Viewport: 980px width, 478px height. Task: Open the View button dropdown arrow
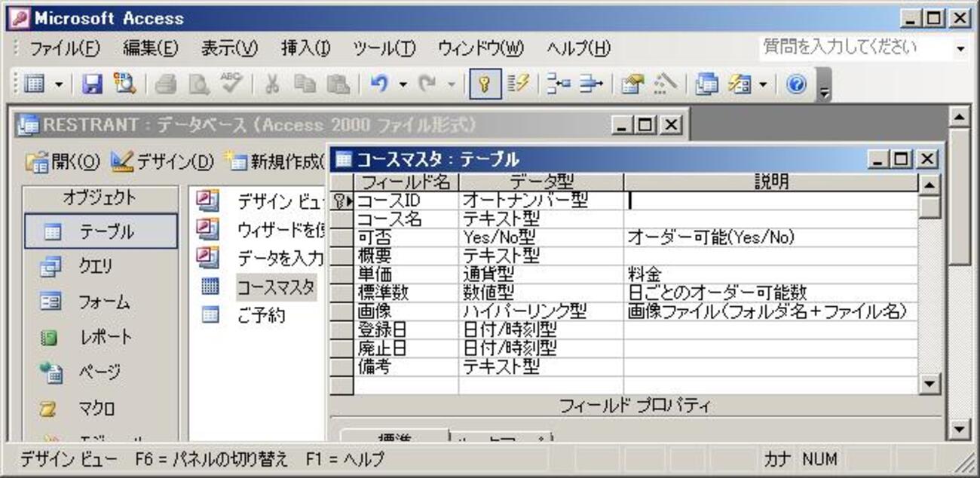58,84
